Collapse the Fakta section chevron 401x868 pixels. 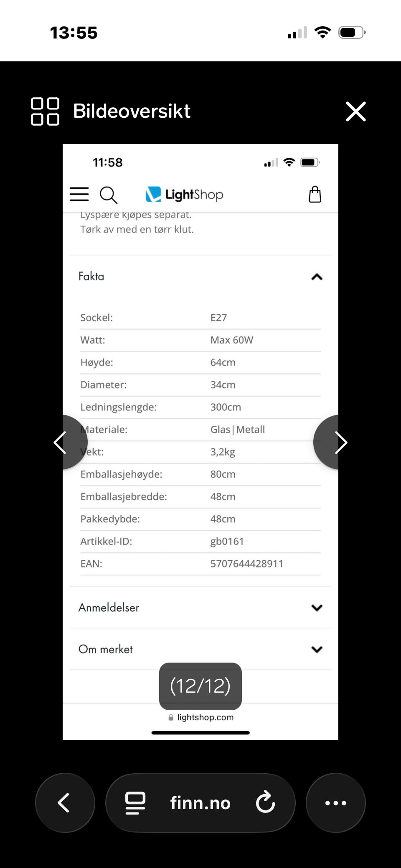point(317,277)
